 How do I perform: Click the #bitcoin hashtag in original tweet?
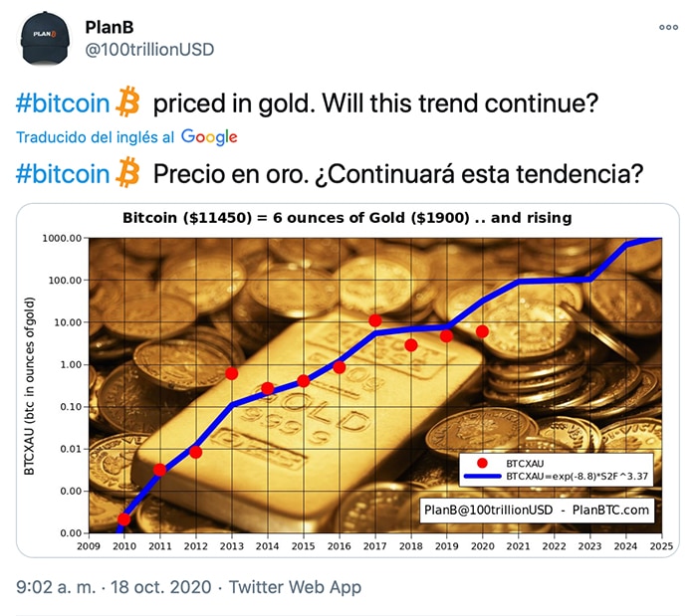coord(63,103)
